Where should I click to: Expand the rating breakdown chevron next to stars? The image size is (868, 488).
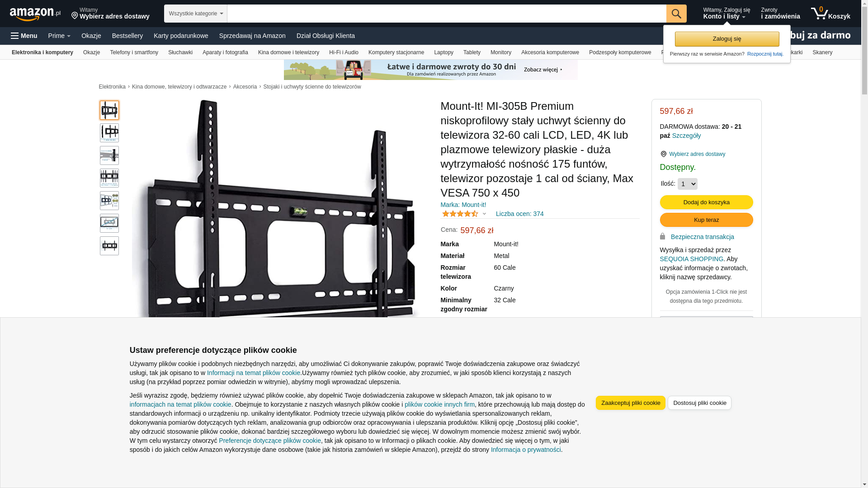(484, 214)
